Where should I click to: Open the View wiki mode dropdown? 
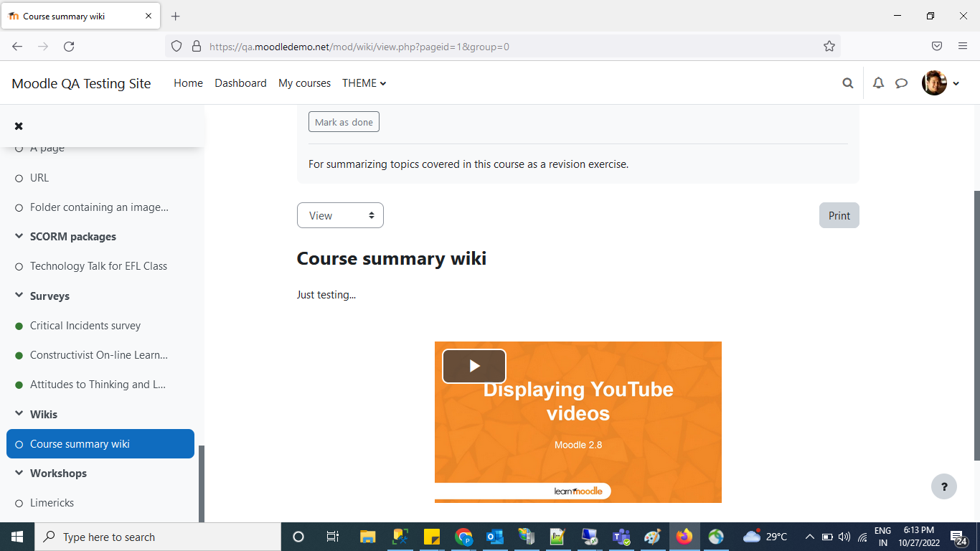point(340,215)
